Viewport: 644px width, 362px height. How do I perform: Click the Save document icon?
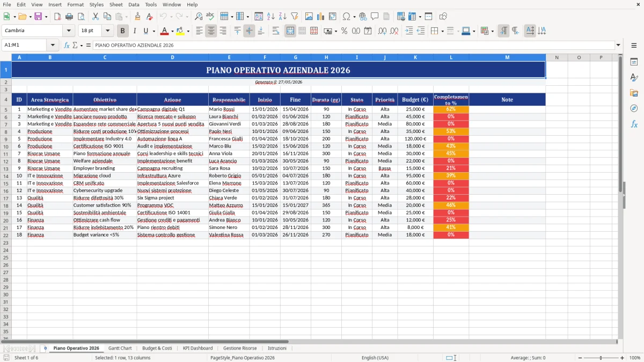[x=38, y=17]
